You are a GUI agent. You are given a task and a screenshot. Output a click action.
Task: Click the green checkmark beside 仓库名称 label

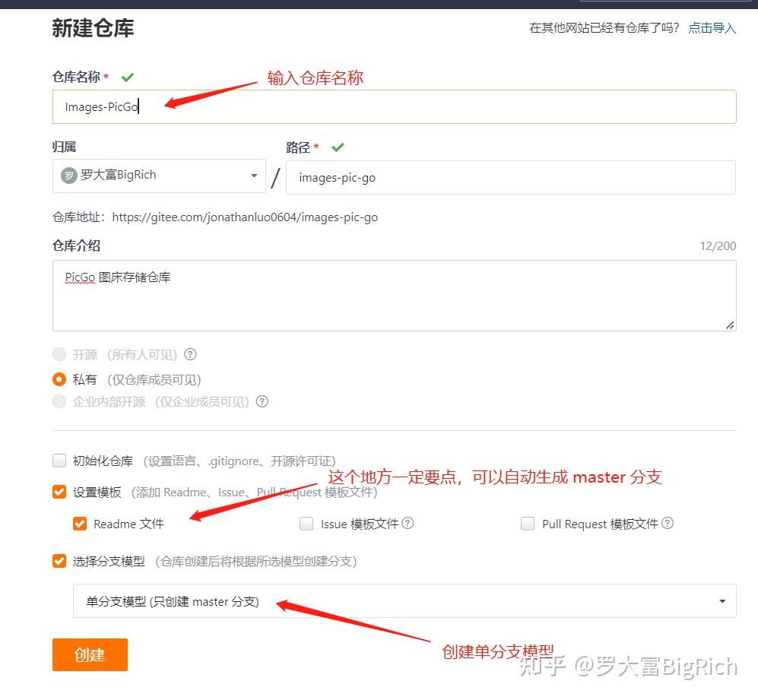click(x=128, y=77)
